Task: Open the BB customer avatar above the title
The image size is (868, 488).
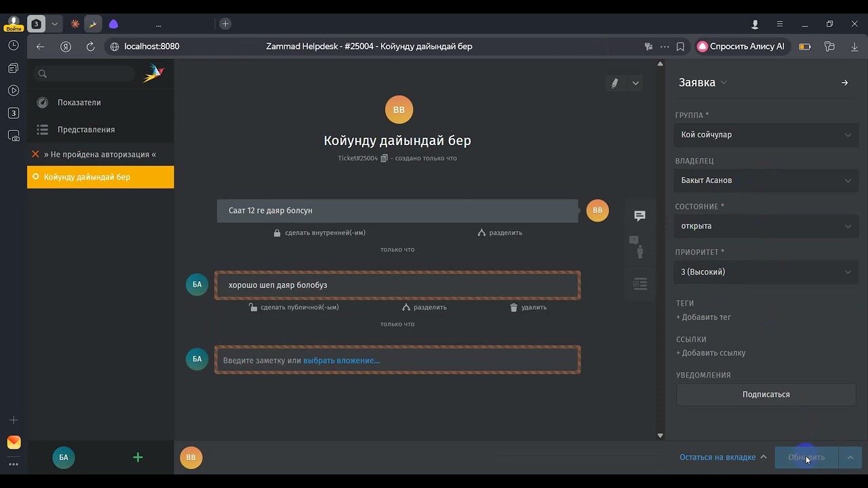Action: tap(399, 110)
